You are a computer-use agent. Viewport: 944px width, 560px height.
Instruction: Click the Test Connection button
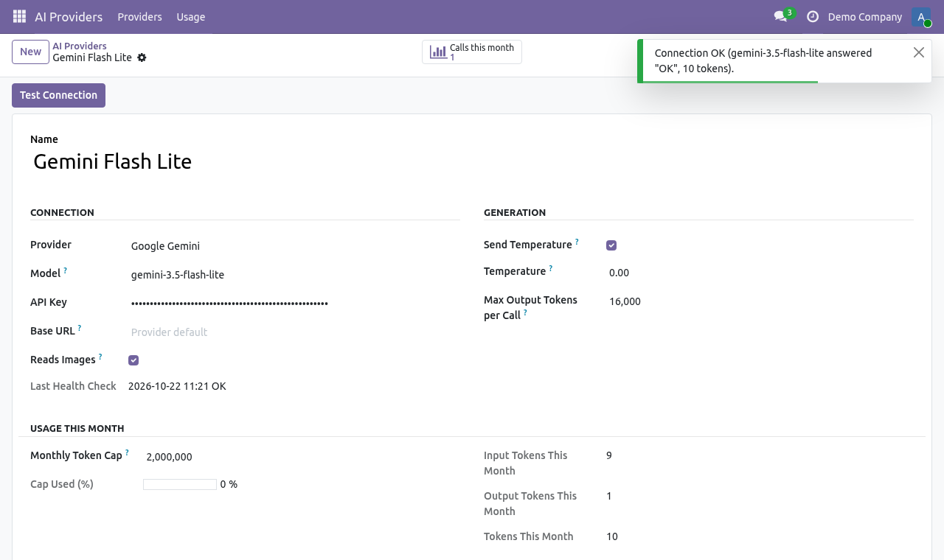[59, 95]
